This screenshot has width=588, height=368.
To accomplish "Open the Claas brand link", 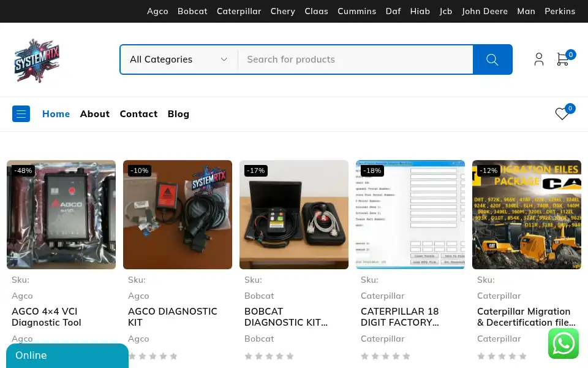I will [x=316, y=11].
